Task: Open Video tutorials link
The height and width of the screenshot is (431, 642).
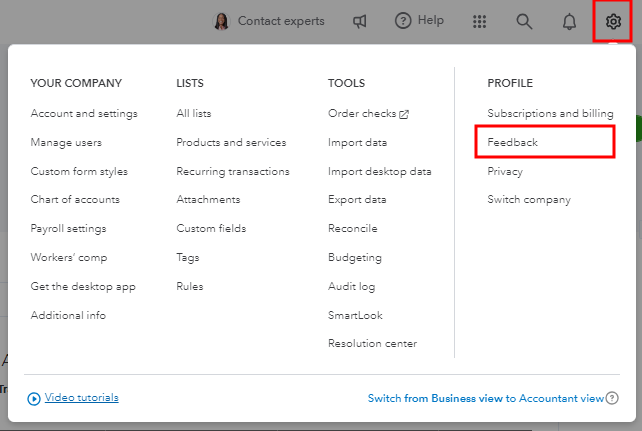Action: click(81, 397)
